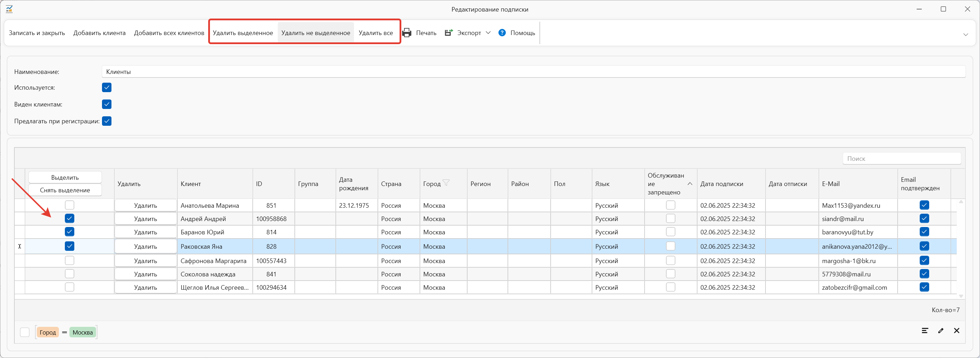Image resolution: width=980 pixels, height=358 pixels.
Task: Click the Поиск search field
Action: click(901, 158)
